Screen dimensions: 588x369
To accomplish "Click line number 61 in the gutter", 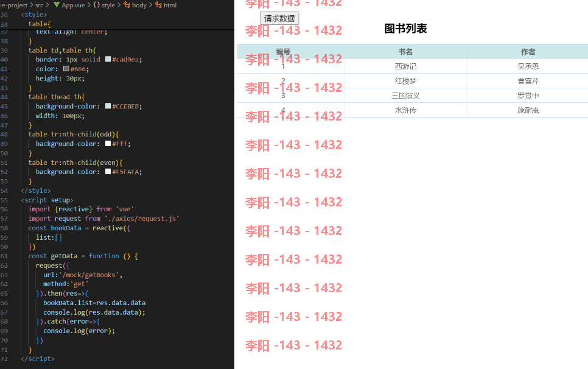I will (4, 256).
